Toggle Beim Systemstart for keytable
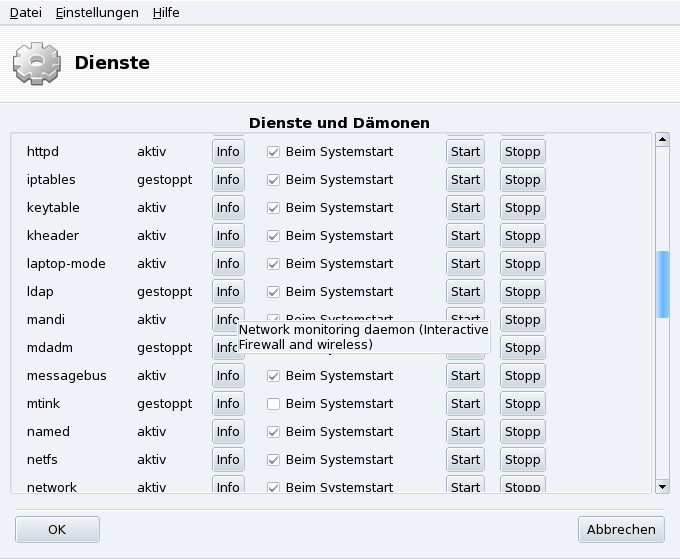680x560 pixels. (273, 208)
